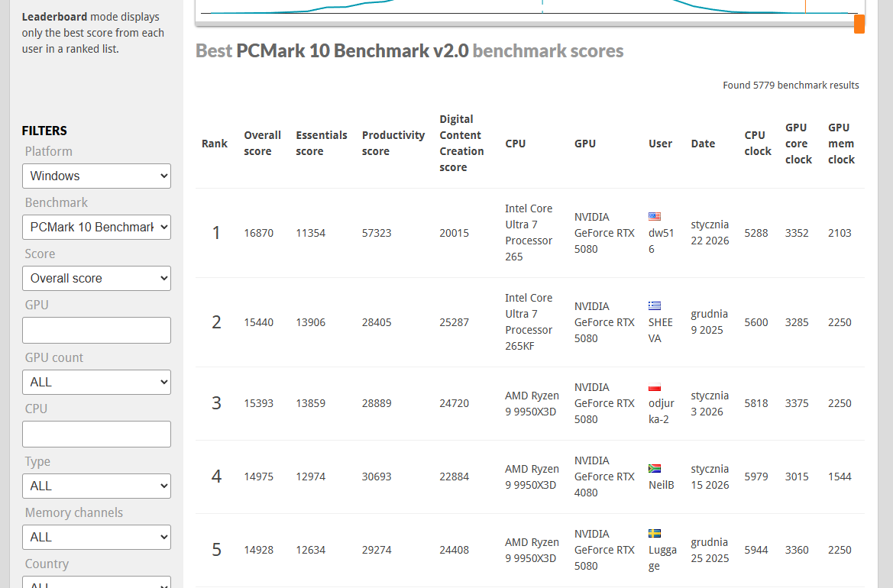Click NVIDIA GeForce RTX 4080 cell
This screenshot has width=893, height=588.
pos(604,477)
